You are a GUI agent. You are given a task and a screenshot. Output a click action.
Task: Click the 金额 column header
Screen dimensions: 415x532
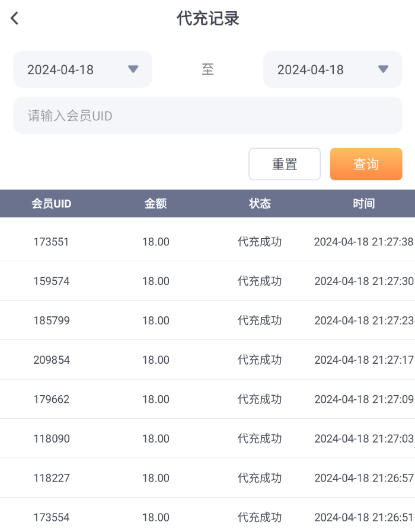155,204
